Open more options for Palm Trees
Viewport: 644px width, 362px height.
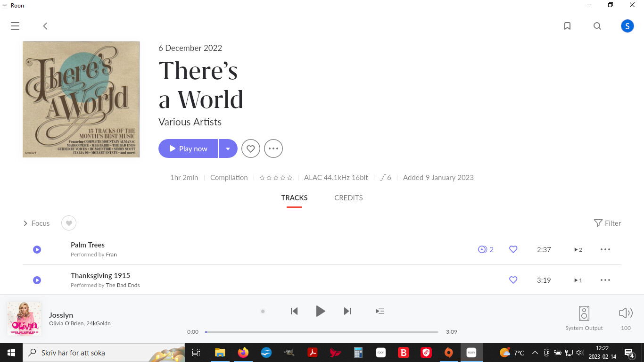(x=605, y=249)
